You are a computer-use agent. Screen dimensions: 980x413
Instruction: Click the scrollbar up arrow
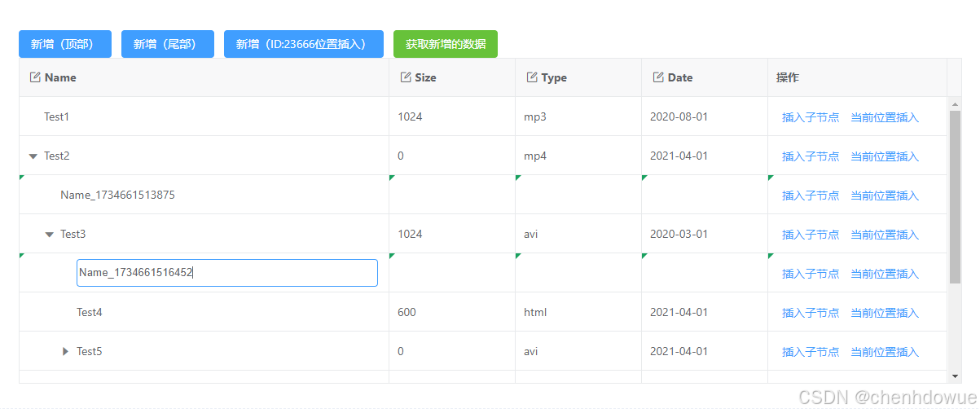pyautogui.click(x=956, y=103)
